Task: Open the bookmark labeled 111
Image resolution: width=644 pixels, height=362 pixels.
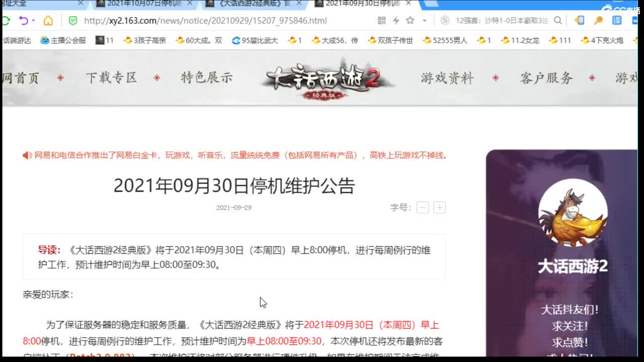Action: click(x=560, y=40)
